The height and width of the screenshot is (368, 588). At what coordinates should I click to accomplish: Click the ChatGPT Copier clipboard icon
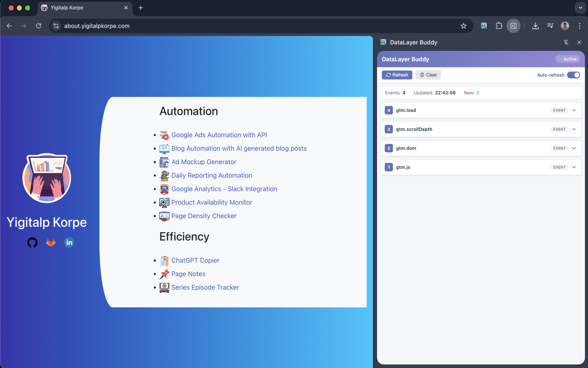point(164,260)
